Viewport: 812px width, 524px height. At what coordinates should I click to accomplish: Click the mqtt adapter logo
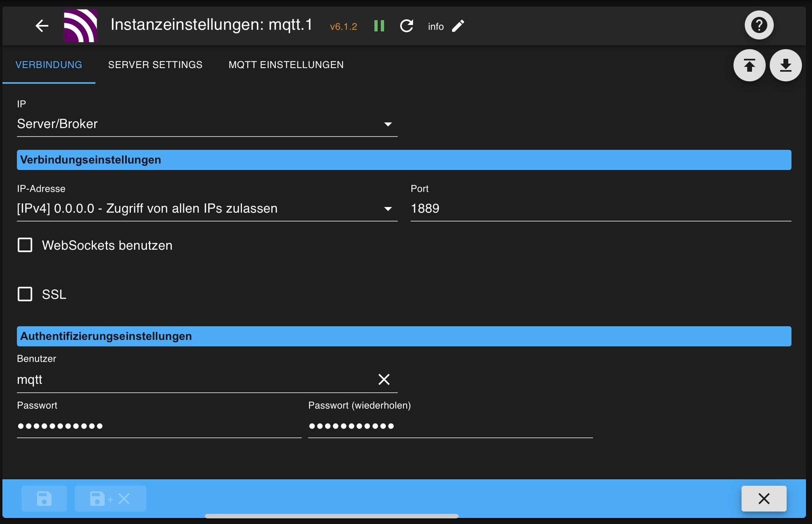click(81, 26)
